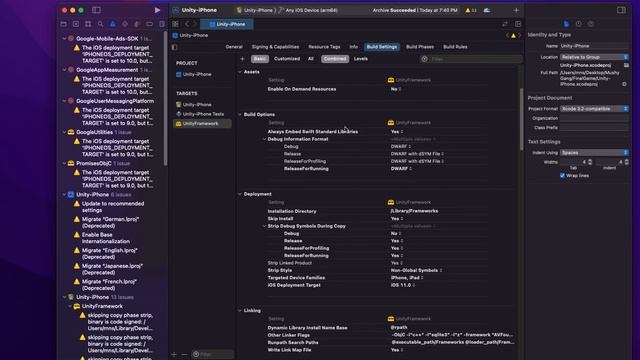
Task: Collapse the Build Options section
Action: pos(240,115)
